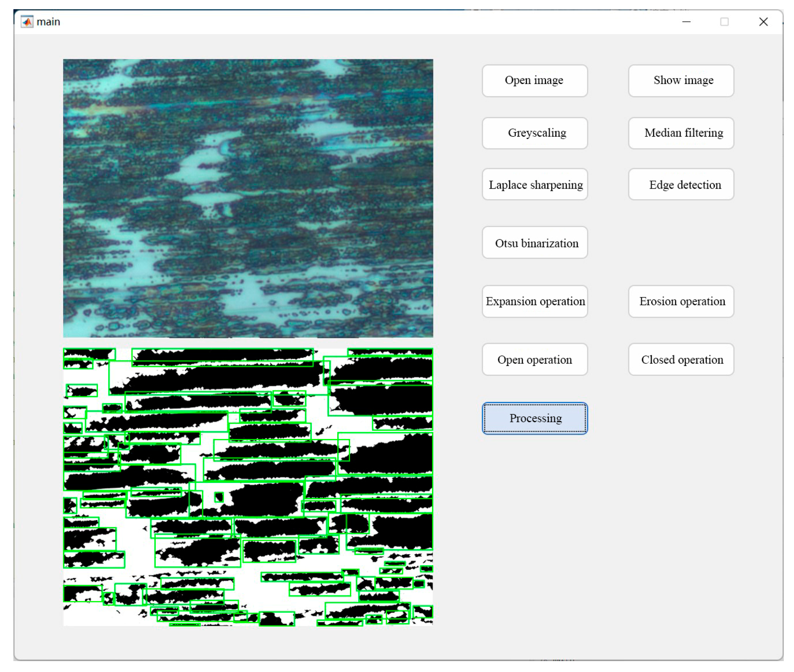Image resolution: width=794 pixels, height=672 pixels.
Task: Start Edge detection
Action: point(681,184)
